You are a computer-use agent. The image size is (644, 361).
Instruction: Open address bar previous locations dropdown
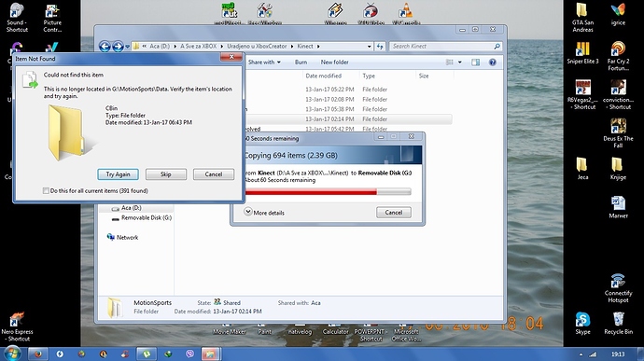click(x=369, y=47)
